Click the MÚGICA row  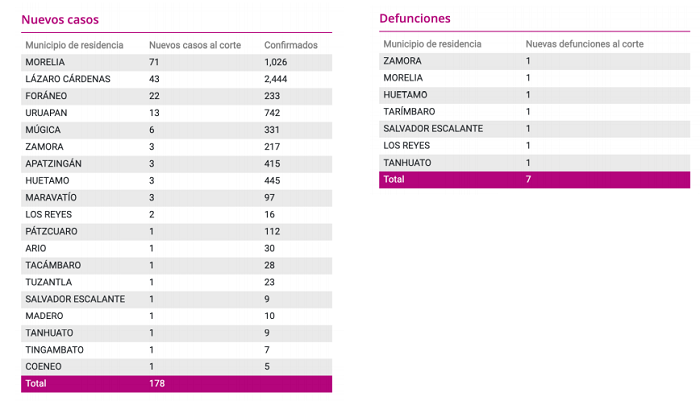176,130
